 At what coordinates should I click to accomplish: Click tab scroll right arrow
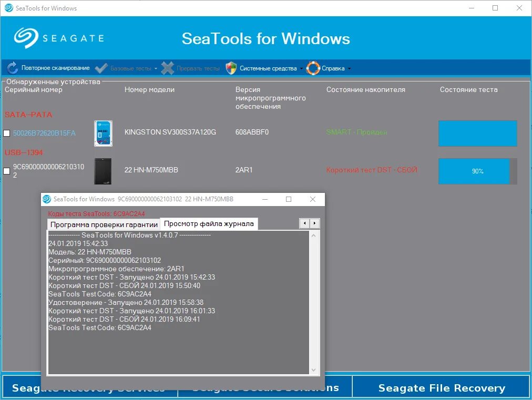coord(314,223)
